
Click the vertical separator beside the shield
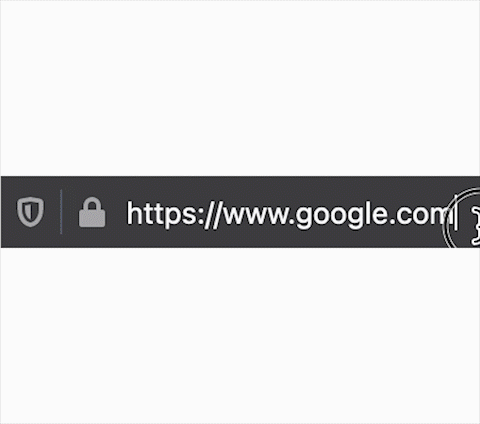point(61,212)
